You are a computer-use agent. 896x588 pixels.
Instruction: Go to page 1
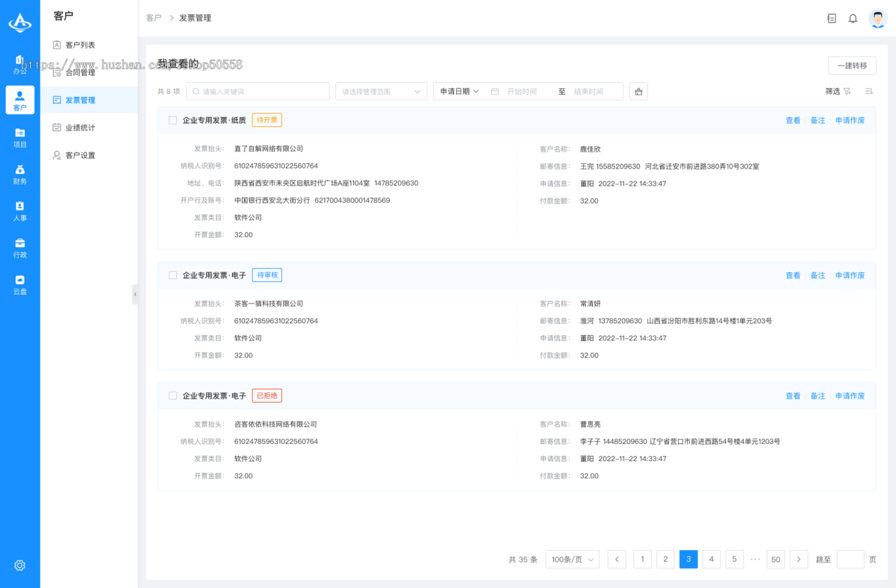642,560
